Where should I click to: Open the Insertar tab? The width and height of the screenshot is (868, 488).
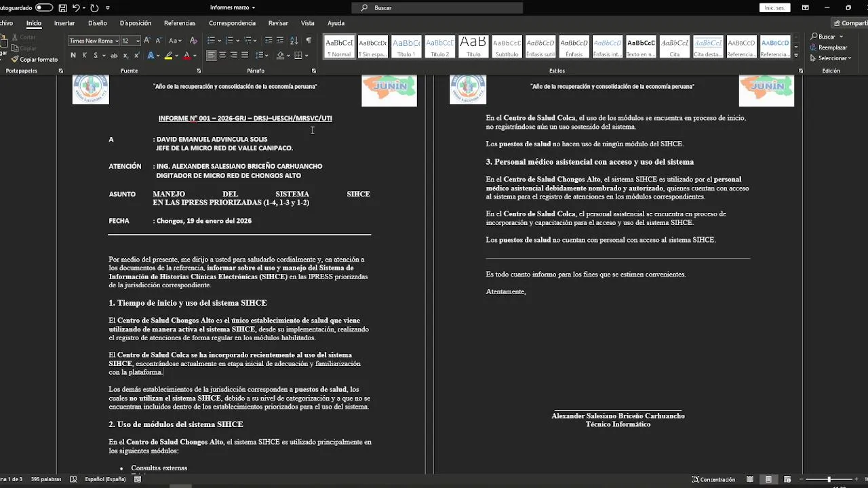64,23
